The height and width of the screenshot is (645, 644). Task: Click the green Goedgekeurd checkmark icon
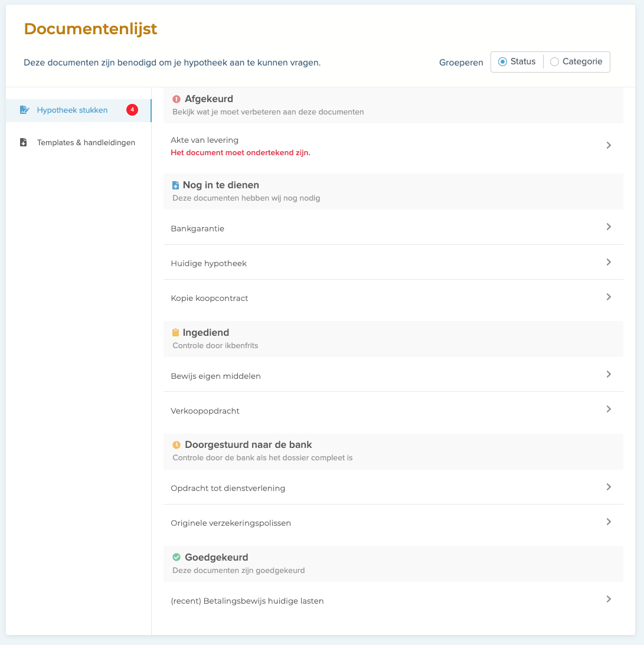(x=176, y=557)
